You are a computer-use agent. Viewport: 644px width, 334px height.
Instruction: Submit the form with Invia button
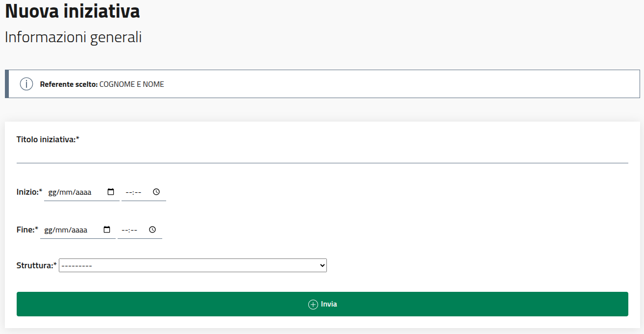click(322, 304)
